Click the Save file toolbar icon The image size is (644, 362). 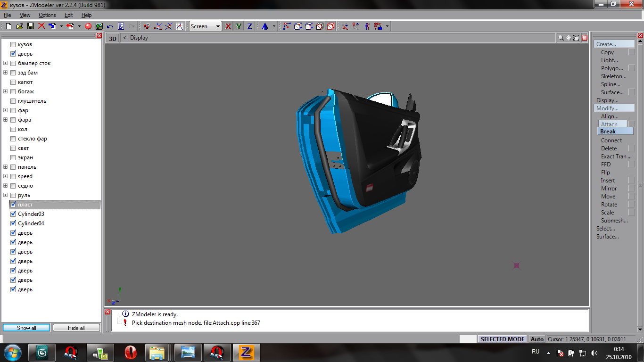point(30,26)
